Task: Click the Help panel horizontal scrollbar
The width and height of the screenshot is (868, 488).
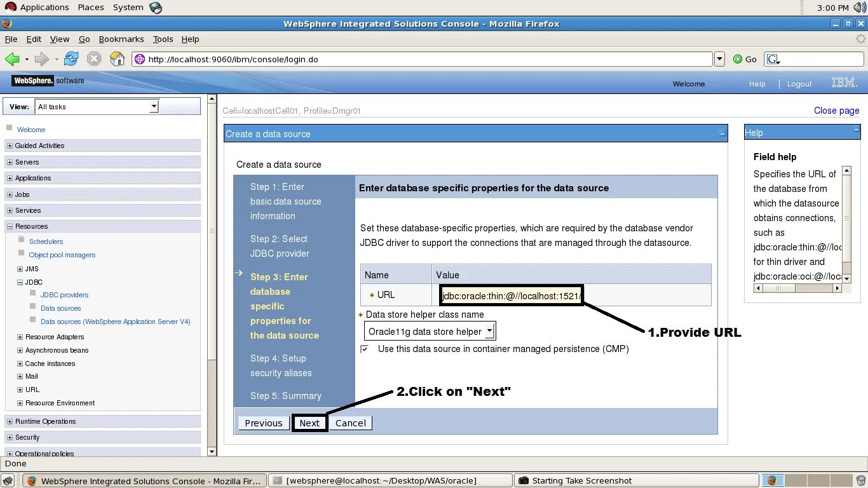Action: [x=797, y=288]
